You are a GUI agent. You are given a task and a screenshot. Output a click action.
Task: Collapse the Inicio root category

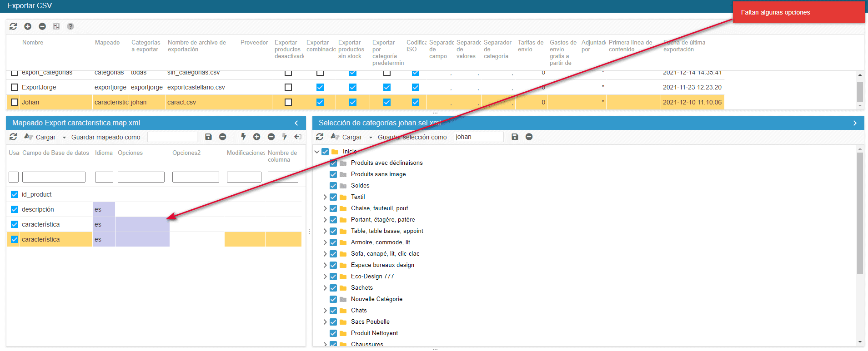click(x=317, y=152)
